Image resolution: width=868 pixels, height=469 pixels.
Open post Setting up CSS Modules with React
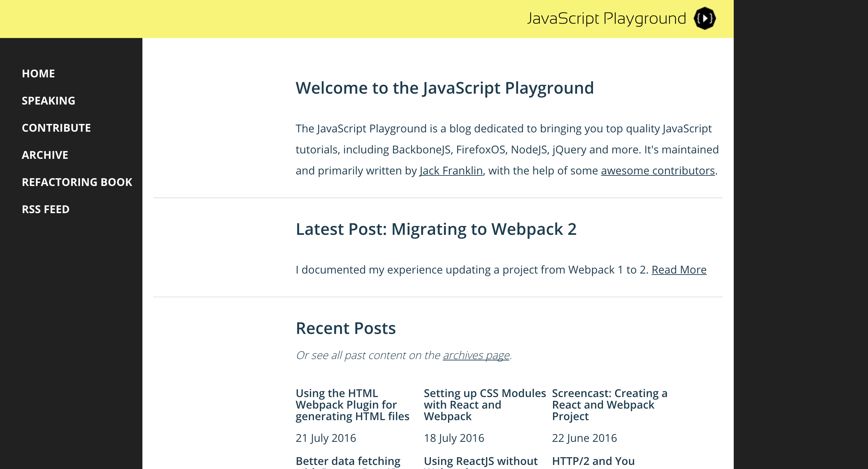[485, 405]
